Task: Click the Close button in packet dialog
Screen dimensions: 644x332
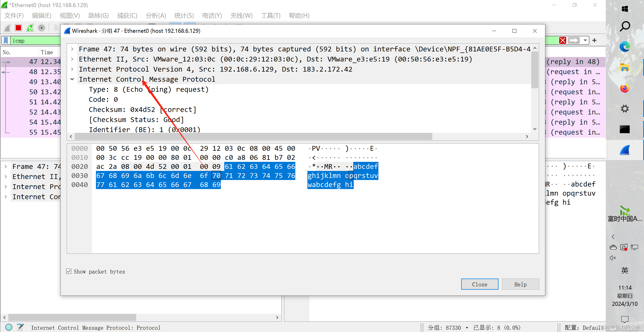Action: coord(479,284)
